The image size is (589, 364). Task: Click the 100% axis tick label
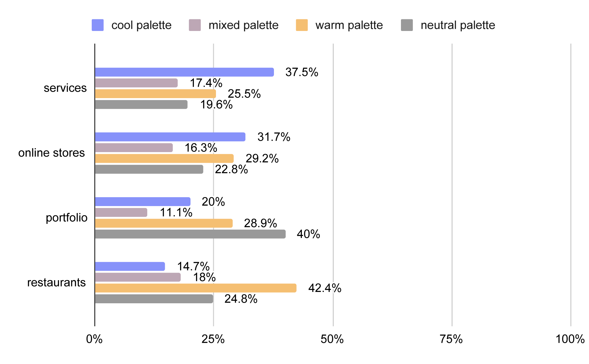[570, 339]
